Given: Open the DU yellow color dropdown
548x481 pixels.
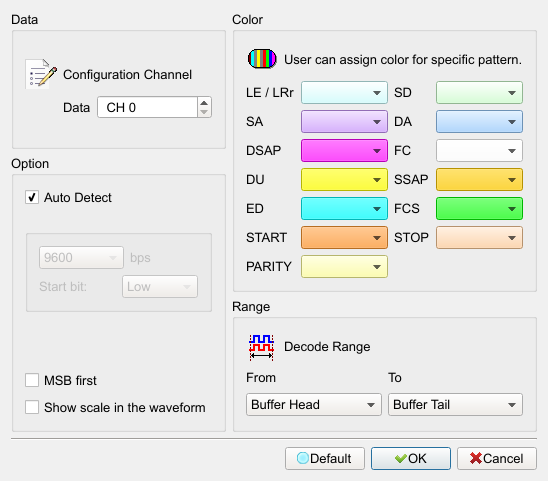Looking at the screenshot, I should coord(344,180).
